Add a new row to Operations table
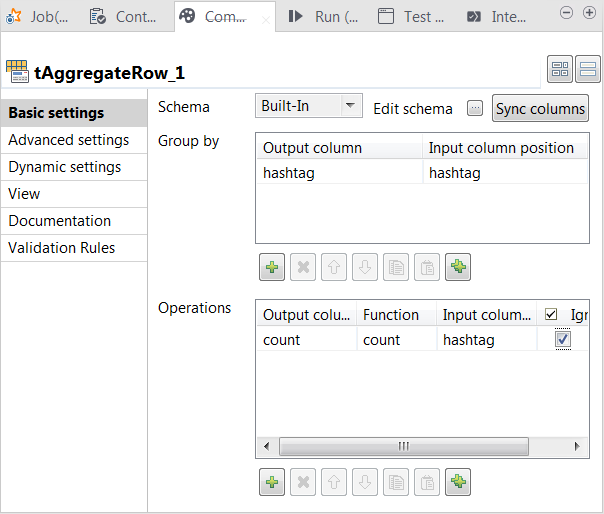This screenshot has height=514, width=604. pos(272,483)
